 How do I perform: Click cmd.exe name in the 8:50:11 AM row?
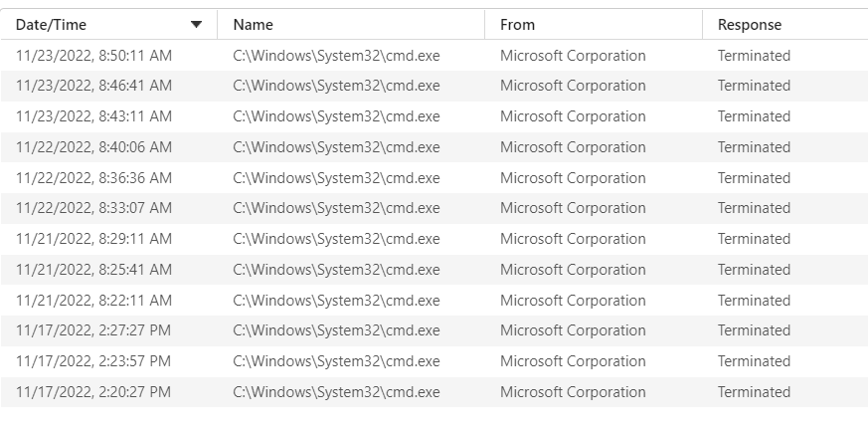point(337,56)
